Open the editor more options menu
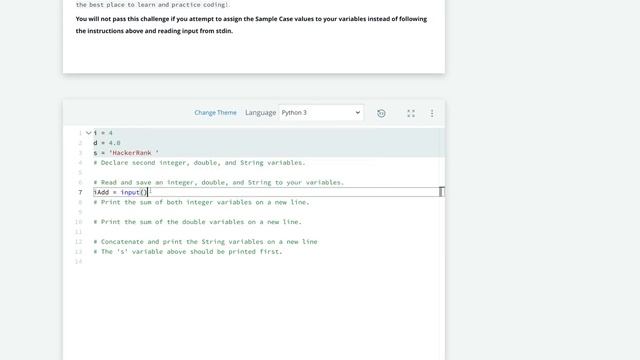 click(432, 113)
